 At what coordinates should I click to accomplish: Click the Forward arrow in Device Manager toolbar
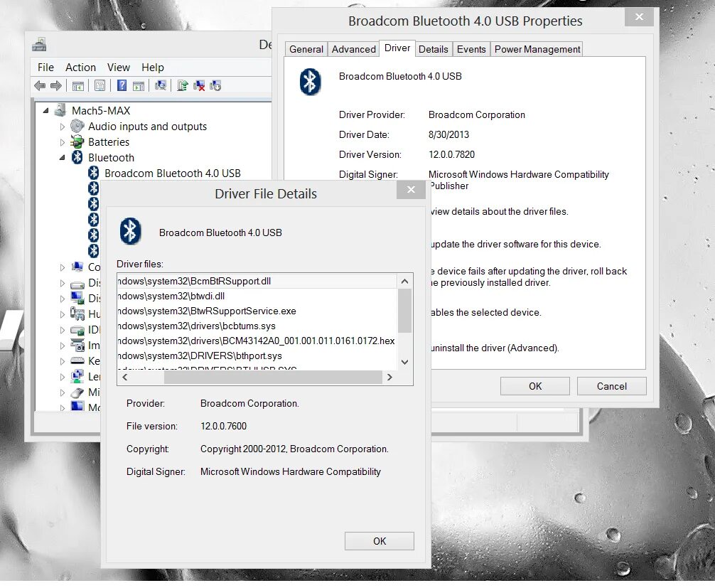tap(56, 85)
